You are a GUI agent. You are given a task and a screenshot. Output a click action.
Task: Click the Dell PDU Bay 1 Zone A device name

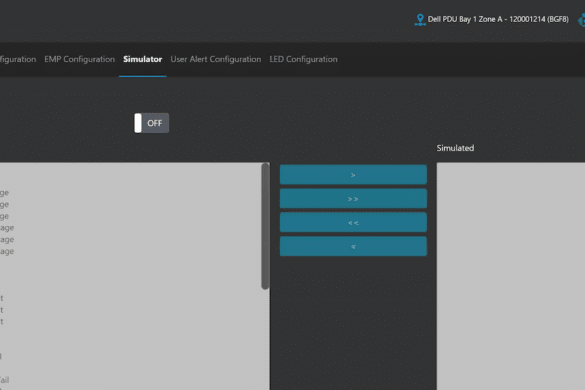(x=498, y=19)
